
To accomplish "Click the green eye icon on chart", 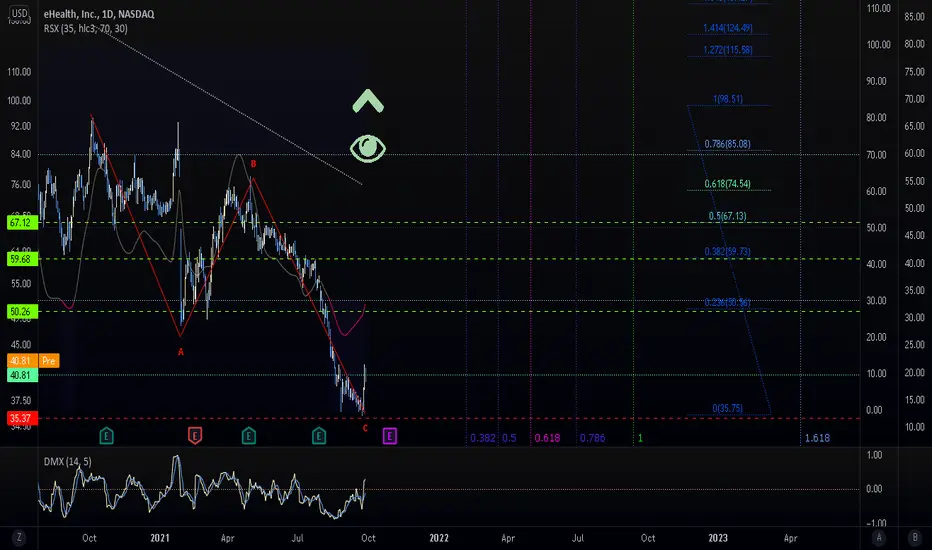I will pos(368,148).
